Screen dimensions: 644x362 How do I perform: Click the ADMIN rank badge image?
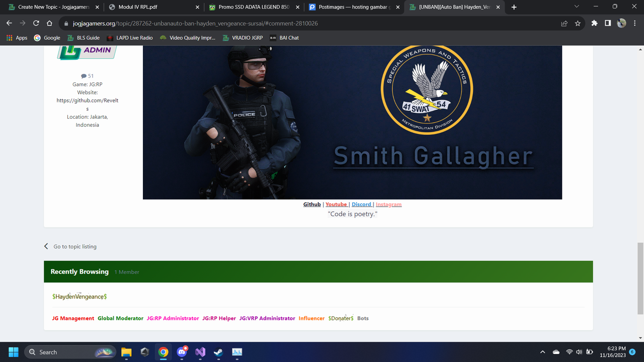click(88, 52)
